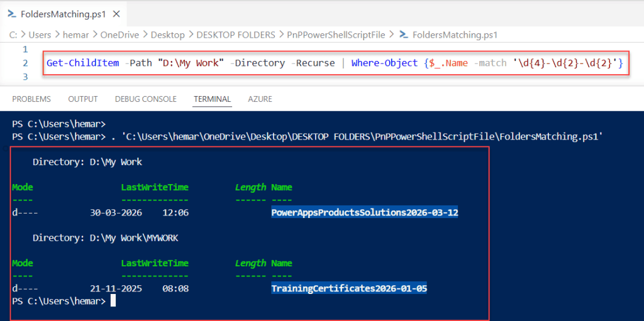Image resolution: width=644 pixels, height=321 pixels.
Task: Click line number 3 in the editor
Action: pyautogui.click(x=25, y=77)
